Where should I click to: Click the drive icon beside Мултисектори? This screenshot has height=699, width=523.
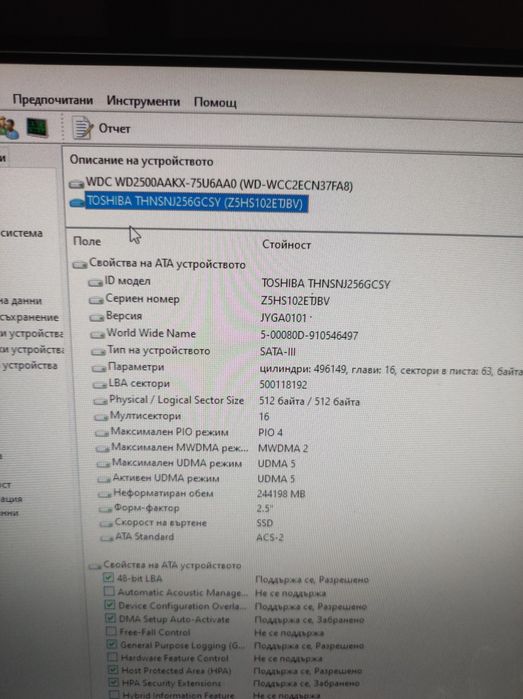click(x=101, y=418)
